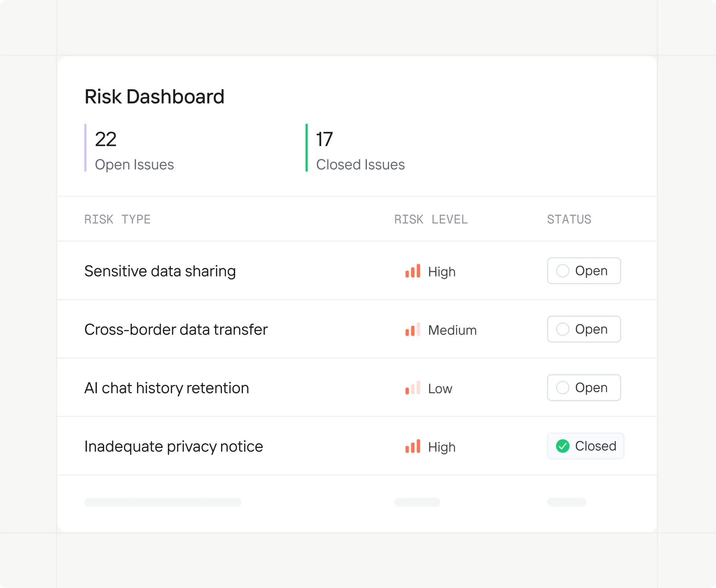Click the High level text for Inadequate privacy notice
The height and width of the screenshot is (588, 716).
[442, 447]
